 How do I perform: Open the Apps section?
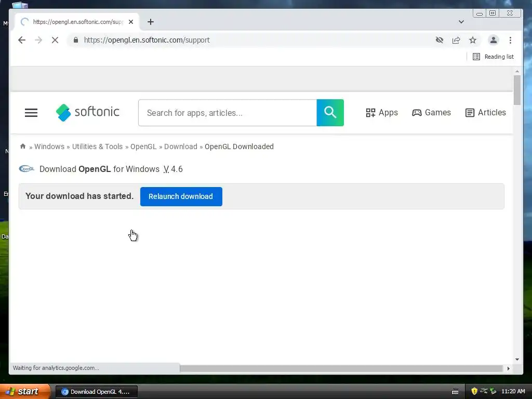[382, 113]
